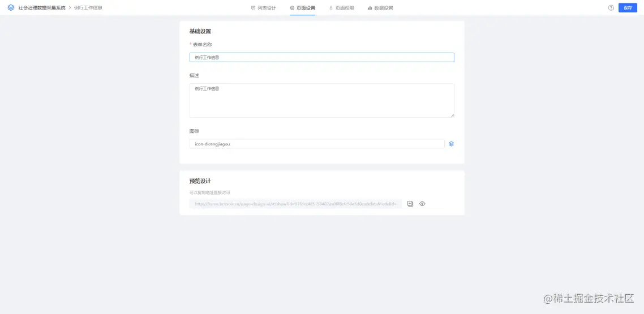Viewport: 644px width, 314px height.
Task: Click the icon next to 列表设计 tab
Action: pos(253,8)
